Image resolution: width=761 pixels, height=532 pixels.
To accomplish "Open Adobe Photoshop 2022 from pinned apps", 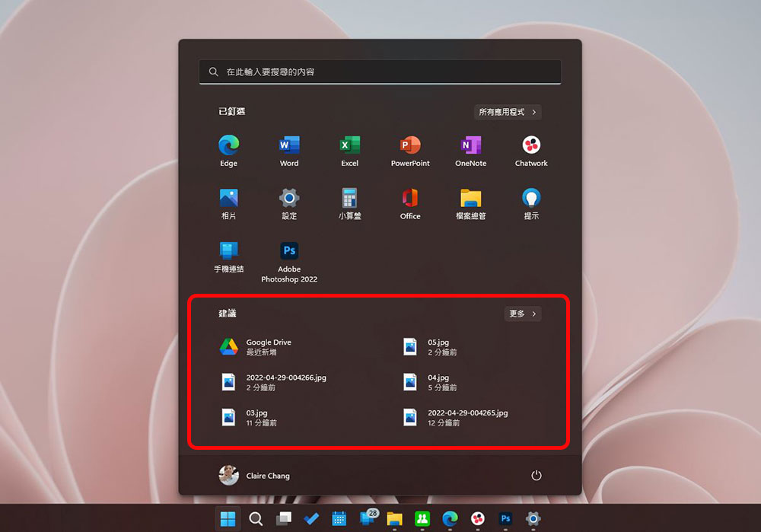I will pos(289,262).
